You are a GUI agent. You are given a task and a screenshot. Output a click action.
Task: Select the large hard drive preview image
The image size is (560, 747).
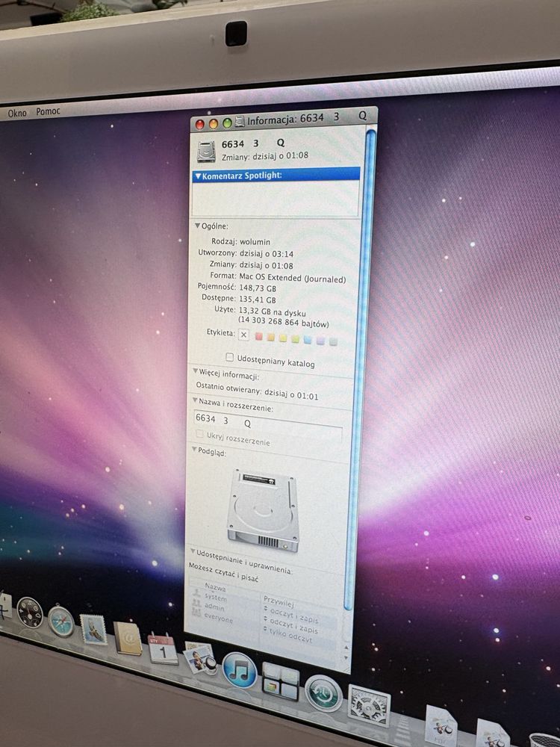264,510
